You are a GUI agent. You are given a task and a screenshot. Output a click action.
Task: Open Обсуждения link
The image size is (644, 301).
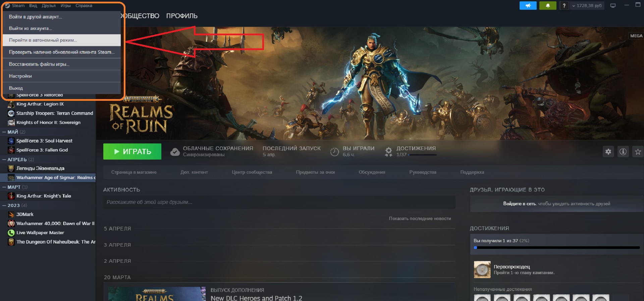[x=372, y=172]
